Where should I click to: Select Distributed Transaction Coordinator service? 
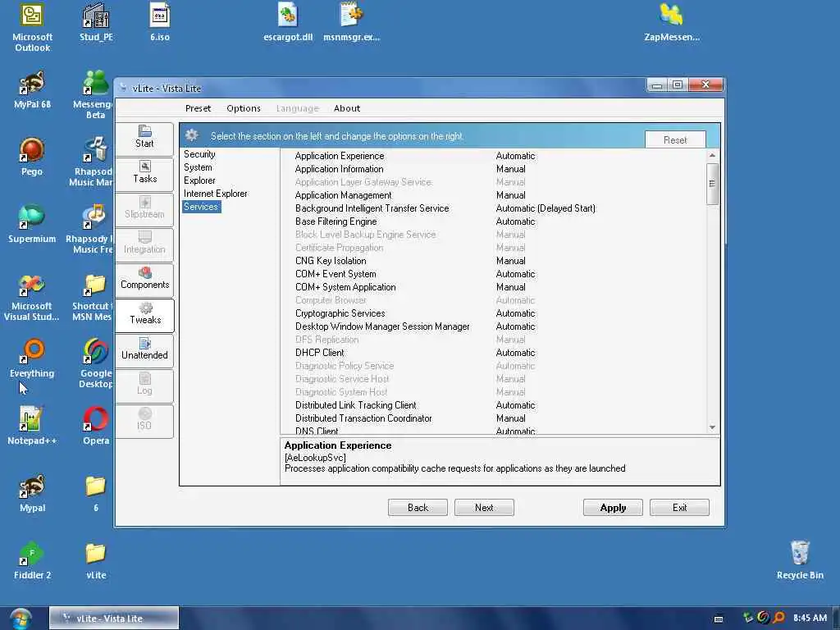pos(493,418)
